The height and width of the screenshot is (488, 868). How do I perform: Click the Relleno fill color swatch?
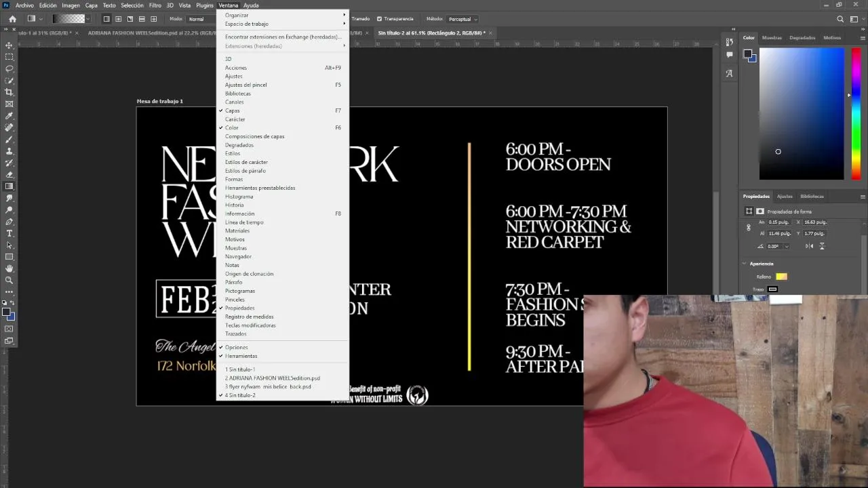[x=781, y=277]
